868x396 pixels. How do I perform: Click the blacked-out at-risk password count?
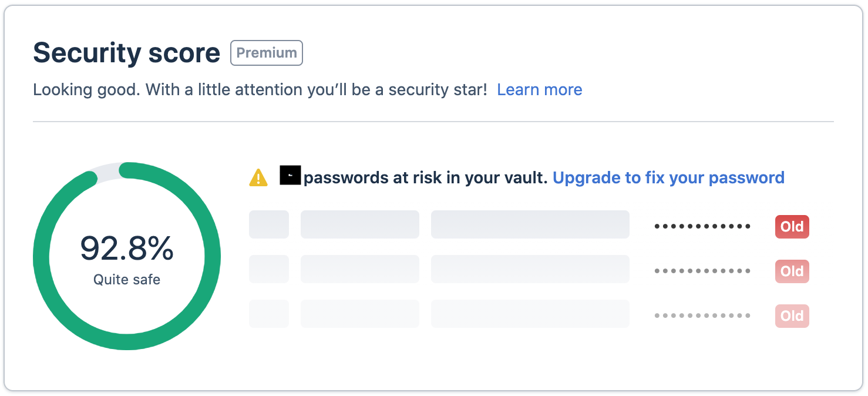pos(290,176)
